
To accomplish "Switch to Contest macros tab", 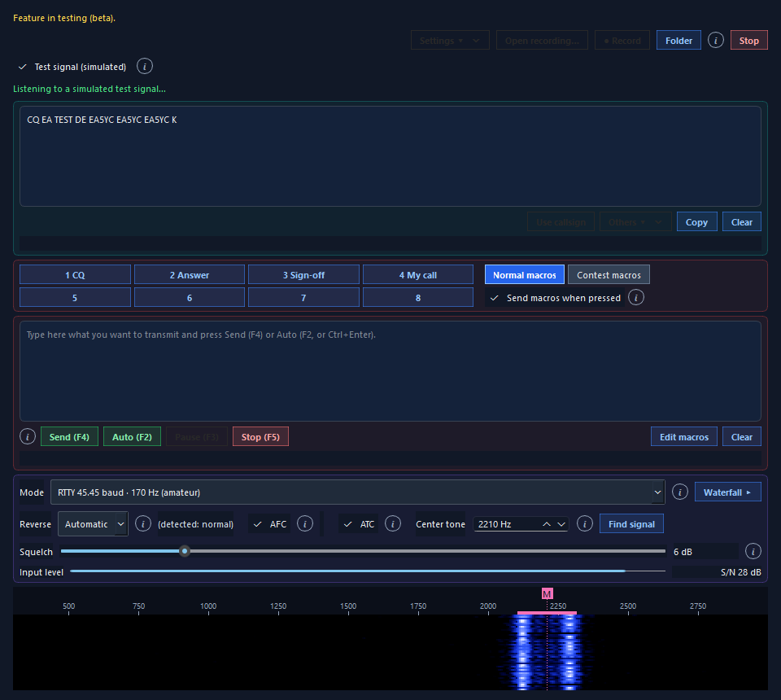I will click(x=609, y=275).
